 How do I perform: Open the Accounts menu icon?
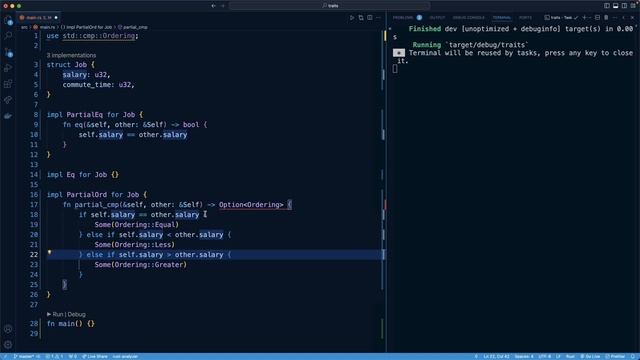8,329
